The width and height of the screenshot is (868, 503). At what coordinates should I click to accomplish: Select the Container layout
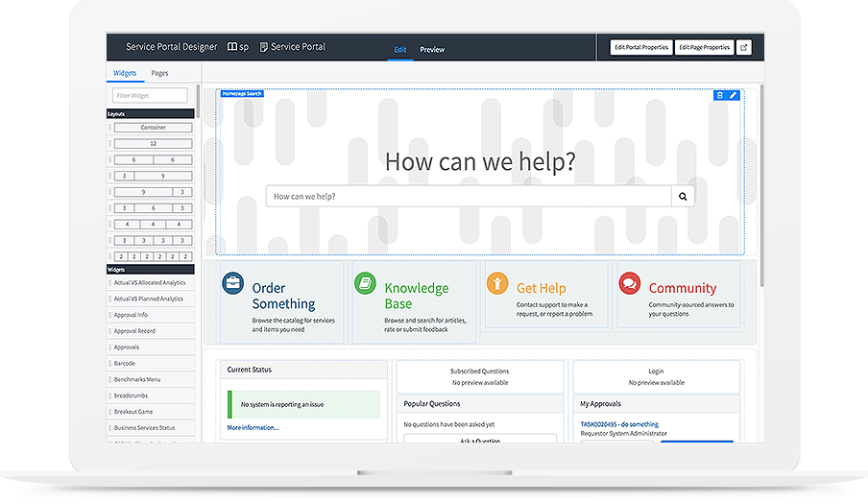point(154,128)
